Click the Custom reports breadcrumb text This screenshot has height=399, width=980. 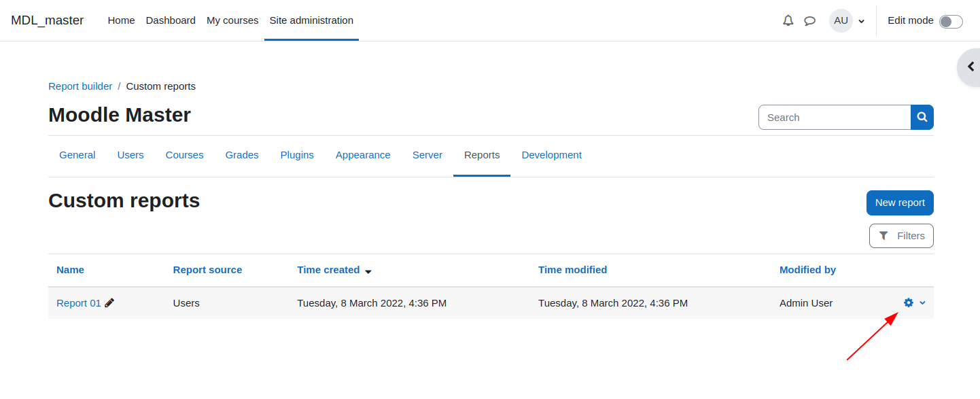point(161,86)
